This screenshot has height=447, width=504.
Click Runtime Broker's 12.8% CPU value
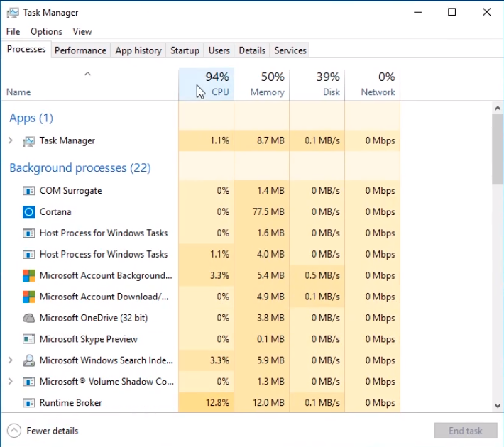click(218, 402)
